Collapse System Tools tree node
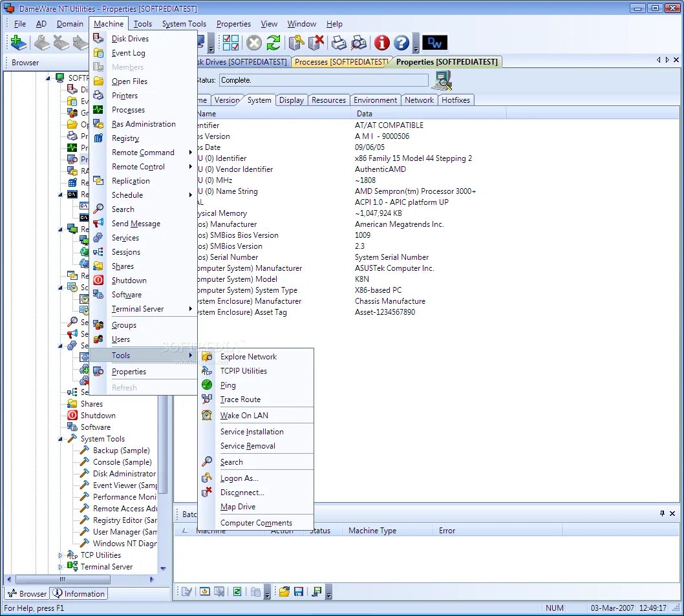Viewport: 684px width, 616px height. point(61,439)
